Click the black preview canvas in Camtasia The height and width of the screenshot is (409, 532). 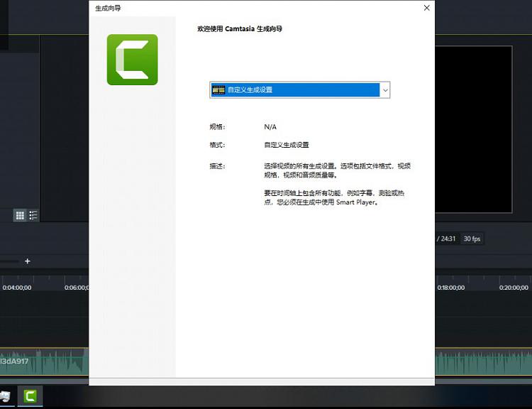tap(474, 129)
